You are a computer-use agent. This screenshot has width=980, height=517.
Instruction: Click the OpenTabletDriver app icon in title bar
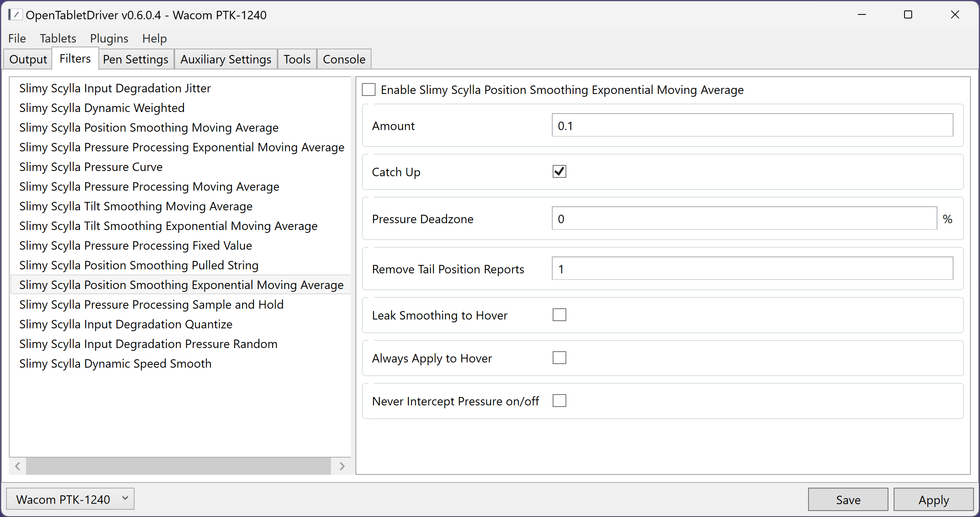coord(15,15)
